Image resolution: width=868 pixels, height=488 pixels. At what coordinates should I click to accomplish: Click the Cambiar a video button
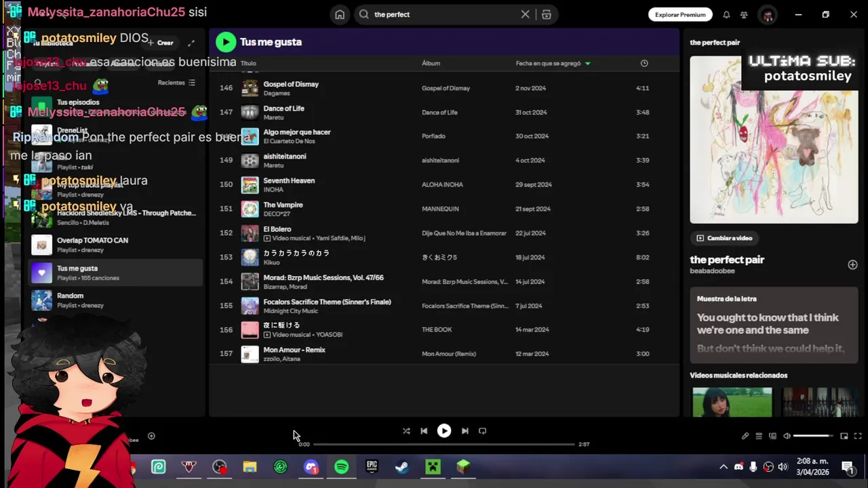coord(724,238)
